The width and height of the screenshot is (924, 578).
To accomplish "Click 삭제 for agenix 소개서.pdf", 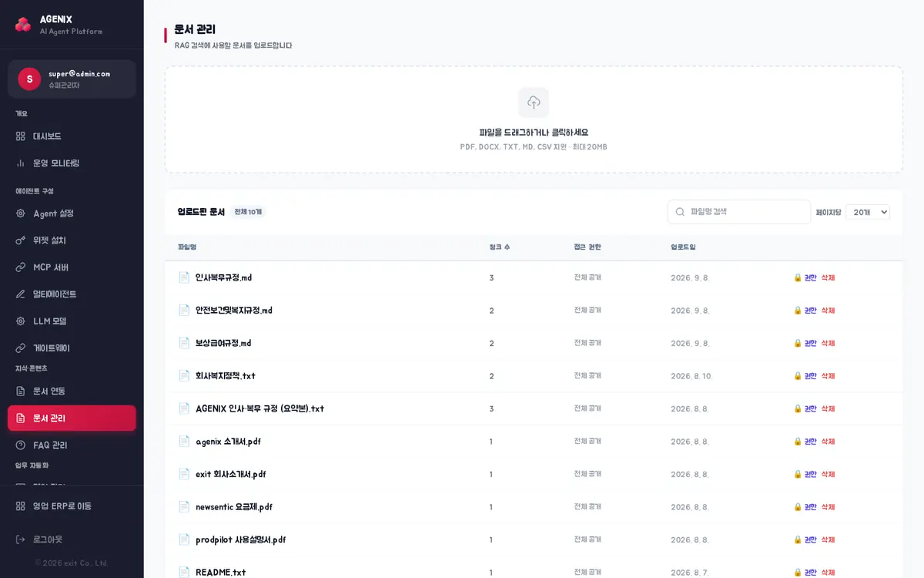I will (x=828, y=442).
